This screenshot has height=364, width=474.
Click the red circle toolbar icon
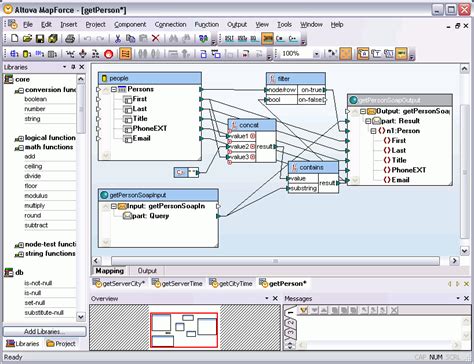pos(108,54)
